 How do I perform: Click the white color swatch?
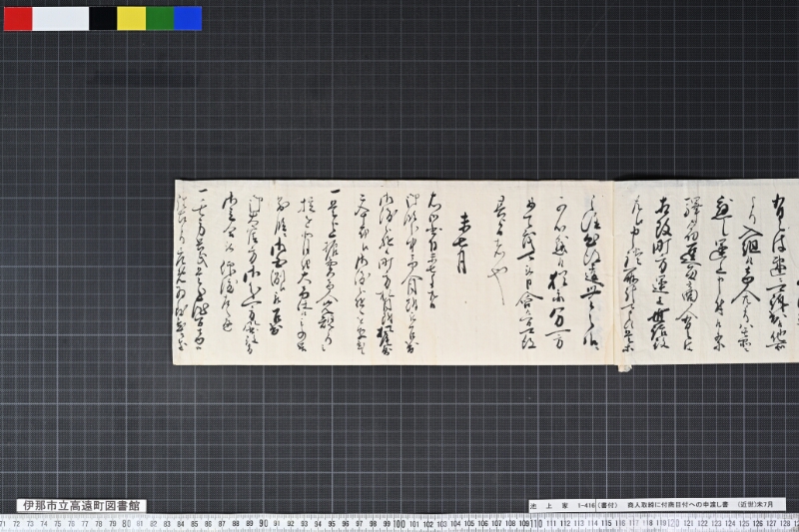[x=60, y=18]
